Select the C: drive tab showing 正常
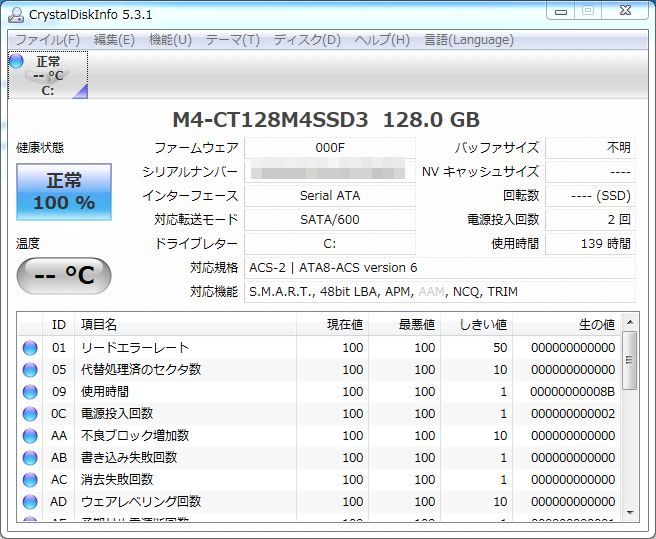The width and height of the screenshot is (656, 539). point(48,75)
